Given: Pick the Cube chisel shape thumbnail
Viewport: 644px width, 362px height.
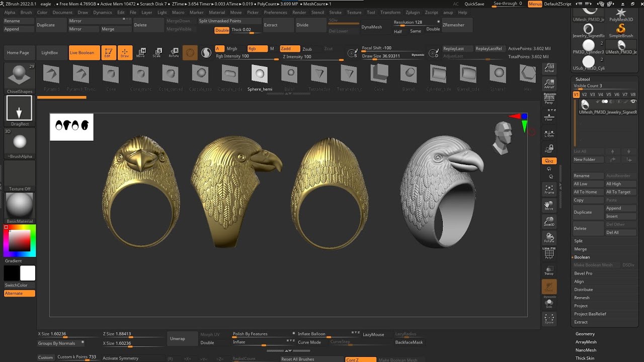Looking at the screenshot, I should pyautogui.click(x=379, y=78).
